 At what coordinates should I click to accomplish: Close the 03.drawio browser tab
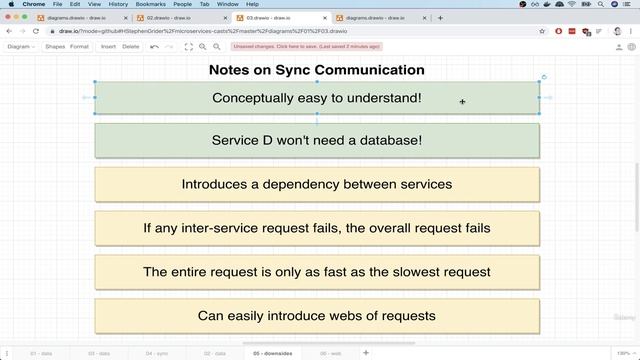(325, 18)
